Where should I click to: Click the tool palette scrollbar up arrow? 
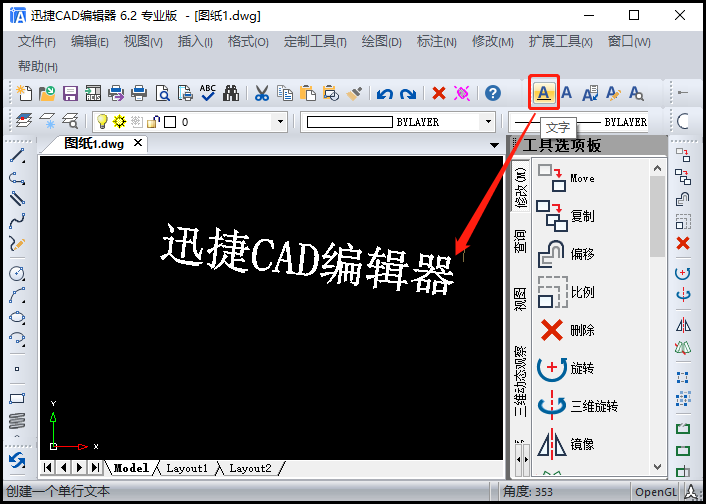coord(657,168)
